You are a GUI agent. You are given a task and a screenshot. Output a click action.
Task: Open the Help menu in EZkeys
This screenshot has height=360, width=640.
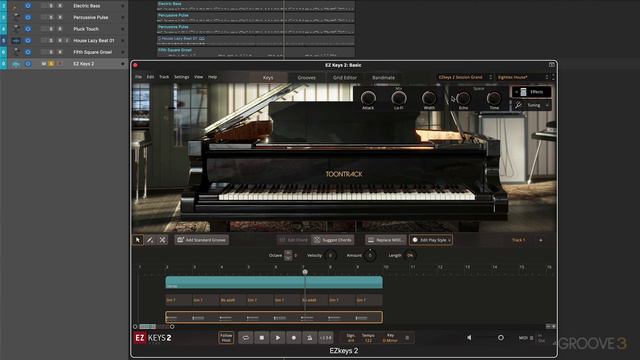(x=212, y=77)
